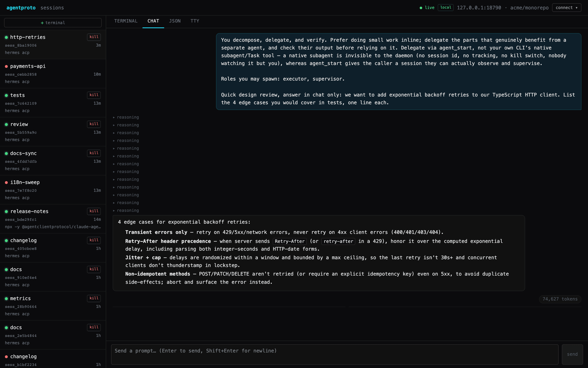Click the red status dot of payments-api
588x368 pixels.
pyautogui.click(x=6, y=66)
